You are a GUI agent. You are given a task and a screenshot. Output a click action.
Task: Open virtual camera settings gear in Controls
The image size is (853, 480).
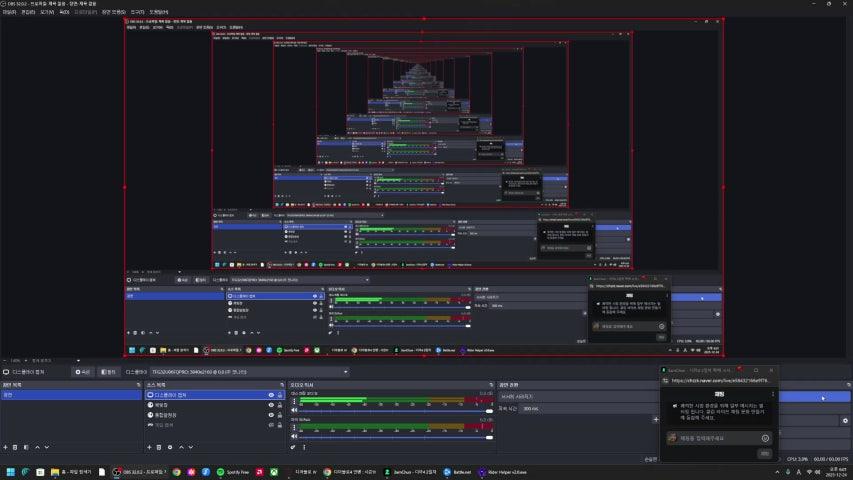[x=845, y=421]
